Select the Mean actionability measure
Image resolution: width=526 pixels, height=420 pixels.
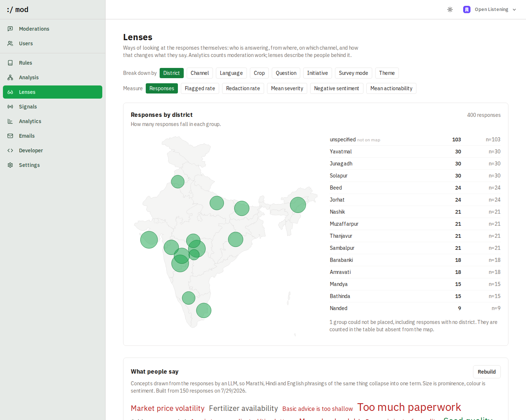click(391, 88)
